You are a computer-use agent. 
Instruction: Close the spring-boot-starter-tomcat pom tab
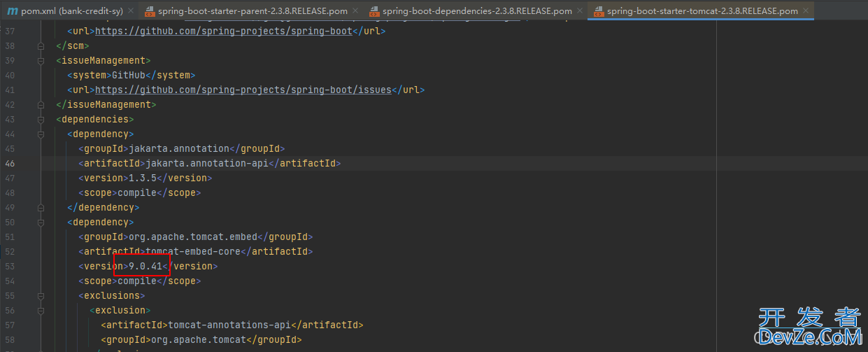[x=806, y=11]
